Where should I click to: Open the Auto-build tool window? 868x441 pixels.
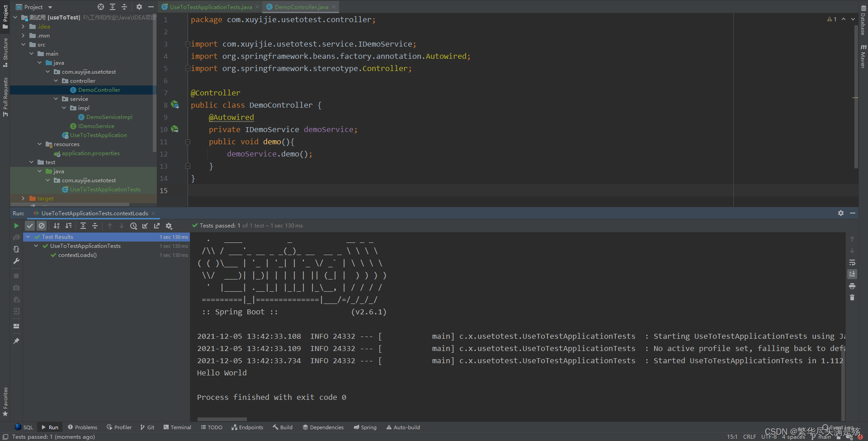click(403, 427)
